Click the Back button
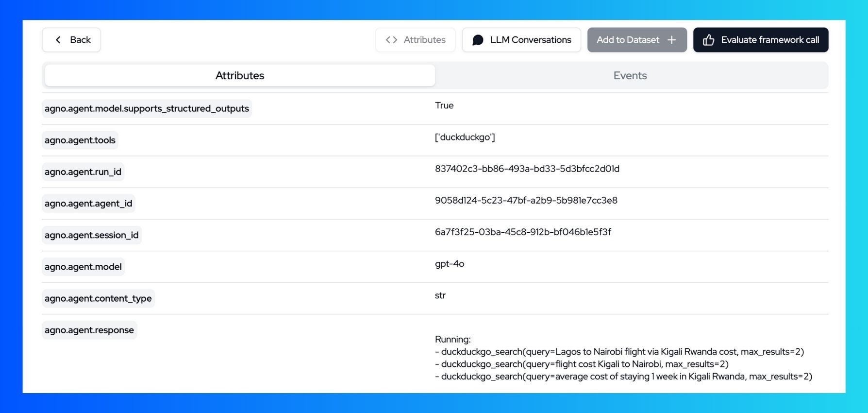Screen dimensions: 868x413 click(x=71, y=40)
